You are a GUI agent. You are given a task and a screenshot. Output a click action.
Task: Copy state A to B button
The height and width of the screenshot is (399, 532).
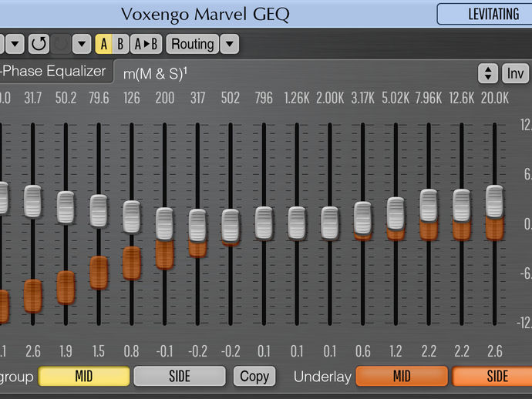(146, 44)
